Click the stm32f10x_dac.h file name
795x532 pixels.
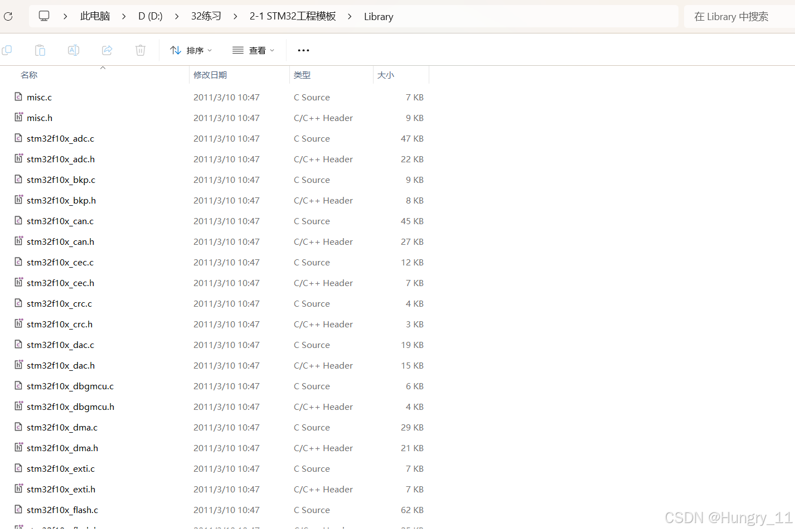(61, 365)
